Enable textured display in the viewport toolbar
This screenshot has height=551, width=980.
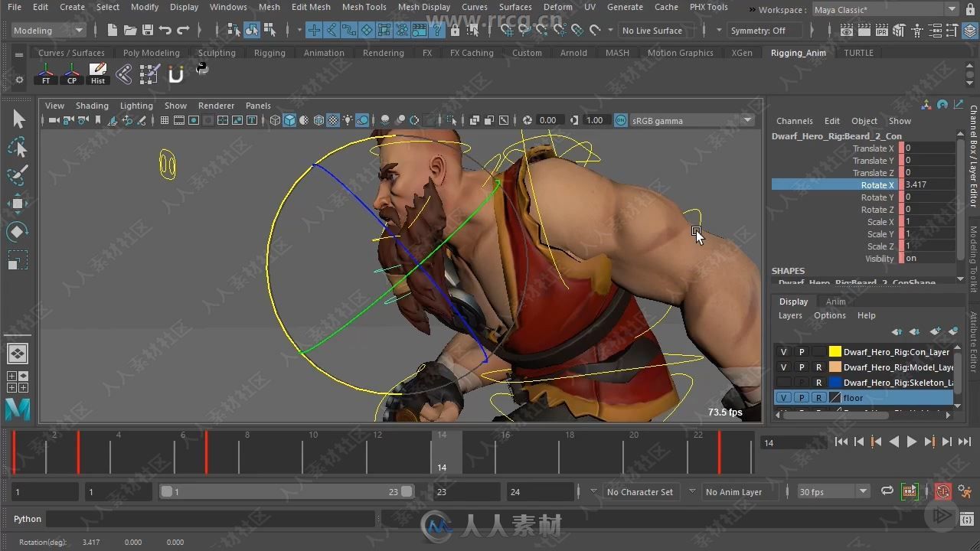[334, 120]
